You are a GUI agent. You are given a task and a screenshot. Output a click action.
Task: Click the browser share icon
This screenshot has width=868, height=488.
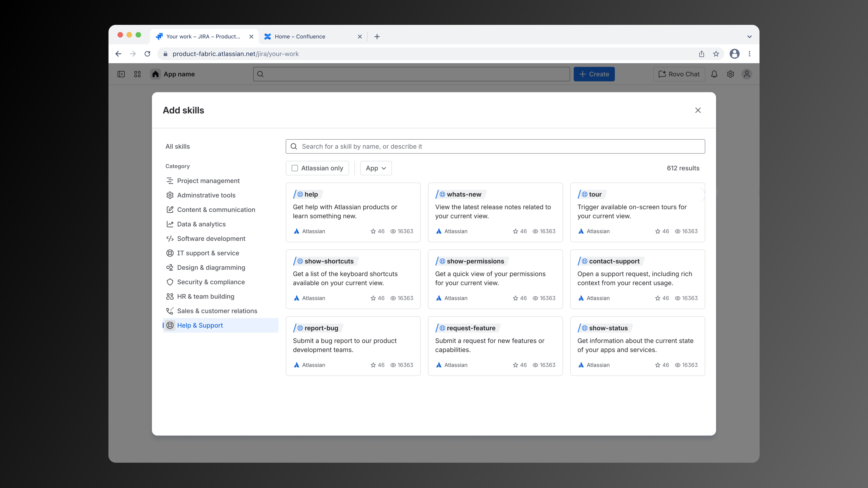702,54
